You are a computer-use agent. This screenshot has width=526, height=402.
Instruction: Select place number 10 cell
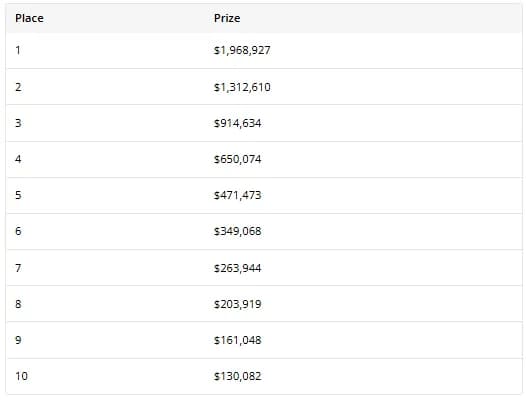click(21, 376)
